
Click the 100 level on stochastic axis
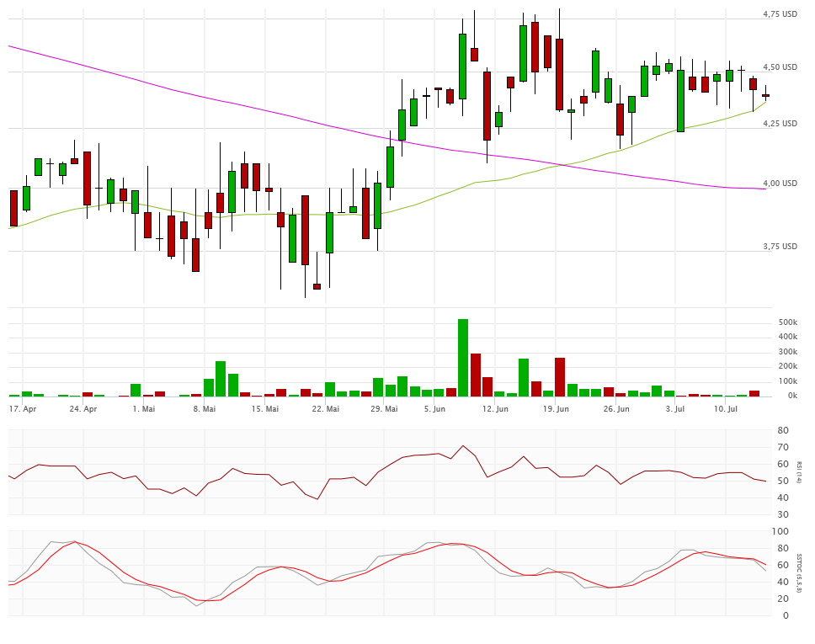[780, 532]
